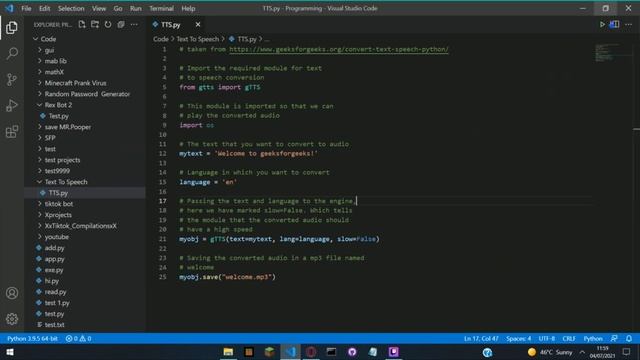Open the Selection menu
This screenshot has width=640, height=360.
(x=71, y=8)
